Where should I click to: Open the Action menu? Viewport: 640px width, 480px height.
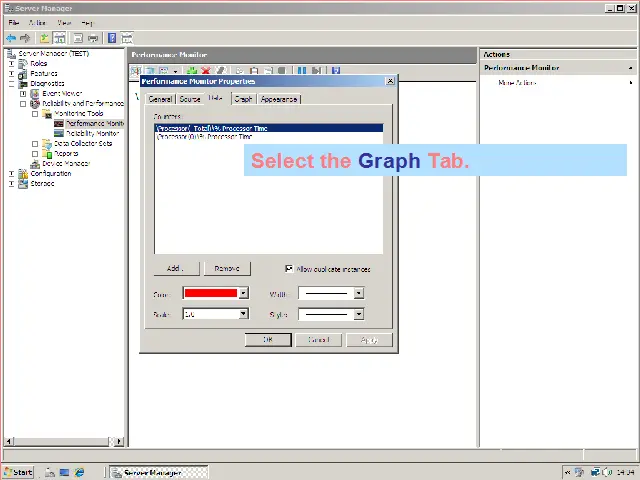coord(37,22)
